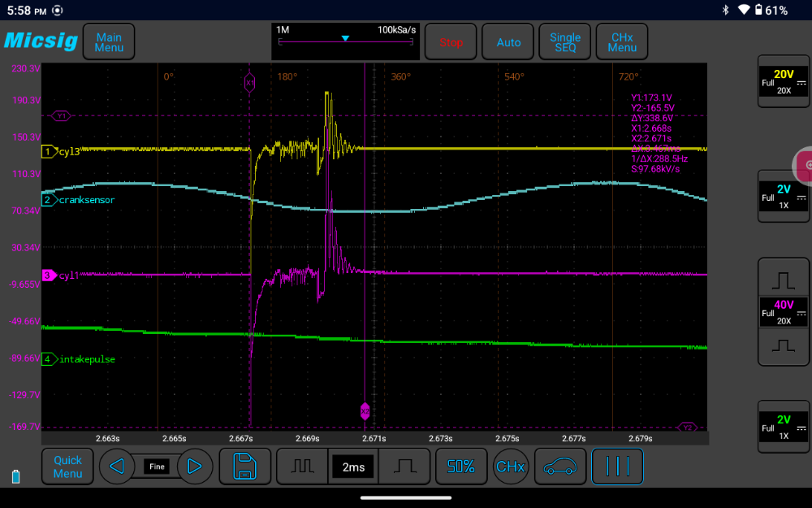The width and height of the screenshot is (812, 508).
Task: Open channel 4 green 2V settings
Action: [784, 427]
